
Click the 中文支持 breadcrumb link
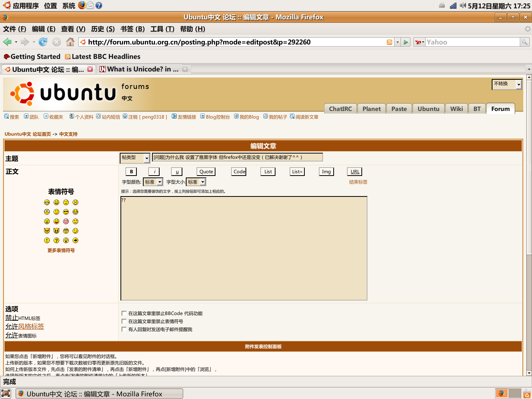coord(68,134)
